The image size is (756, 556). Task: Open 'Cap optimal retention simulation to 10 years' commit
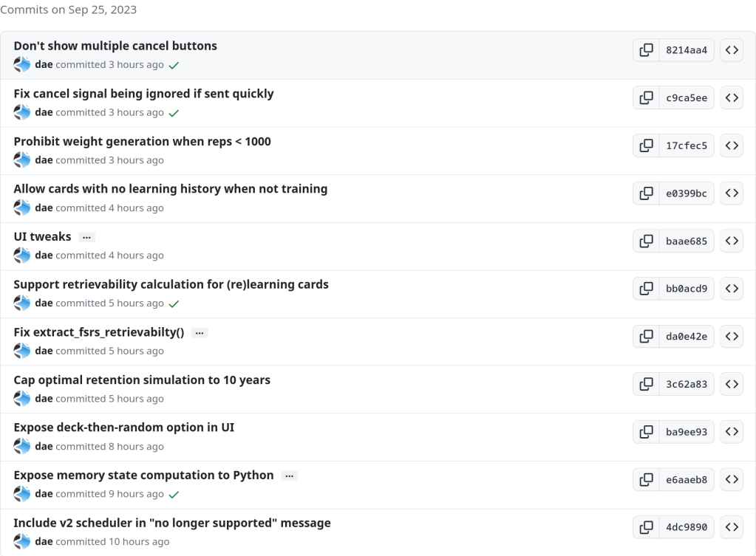[x=142, y=380]
